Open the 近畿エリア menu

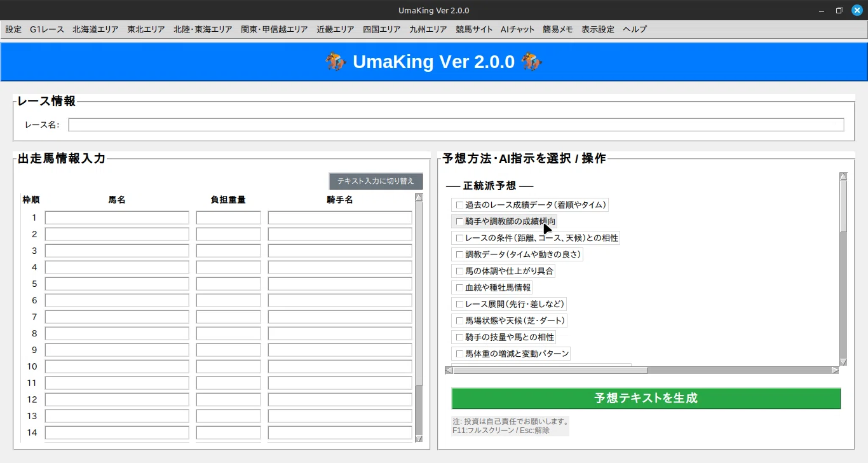point(336,29)
